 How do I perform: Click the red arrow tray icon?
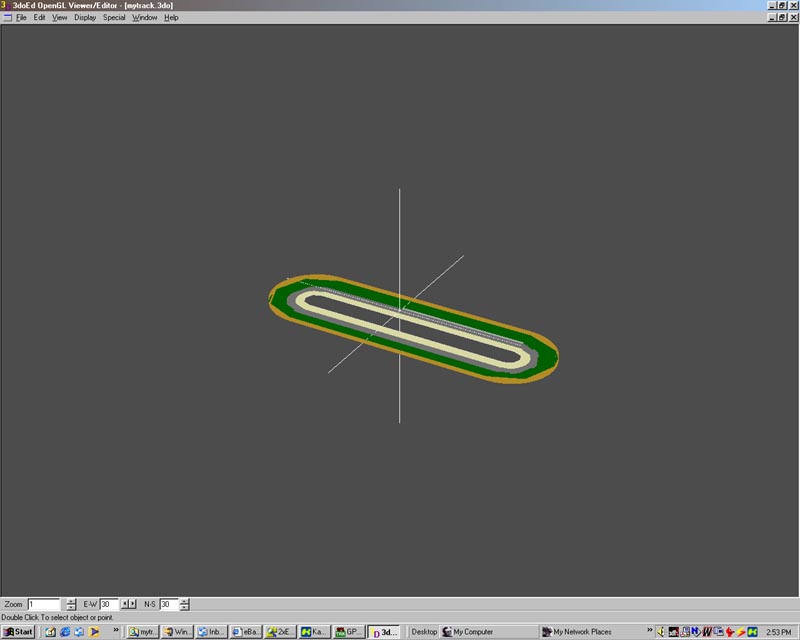[730, 632]
